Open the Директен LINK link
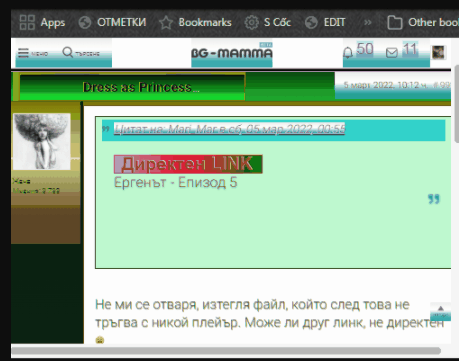The width and height of the screenshot is (459, 361). 188,164
